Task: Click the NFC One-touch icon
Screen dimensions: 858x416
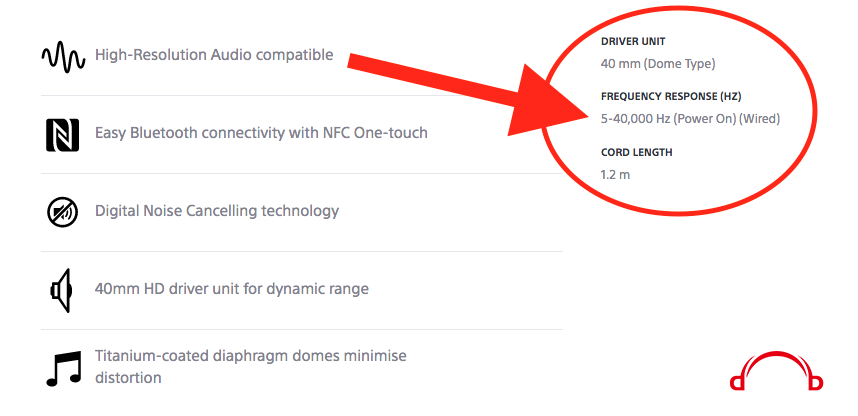Action: 62,135
